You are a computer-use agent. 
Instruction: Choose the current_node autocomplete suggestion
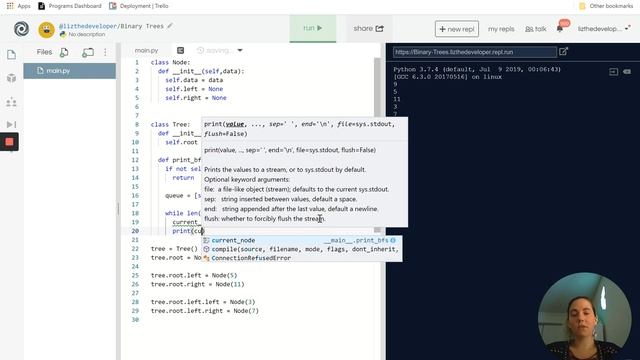pos(301,240)
